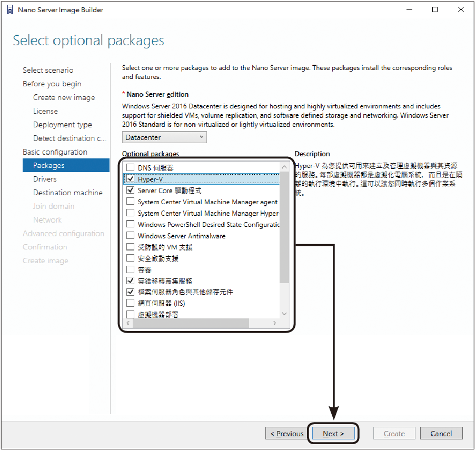Go to Select scenario step
Screen dimensions: 476x451
click(48, 71)
